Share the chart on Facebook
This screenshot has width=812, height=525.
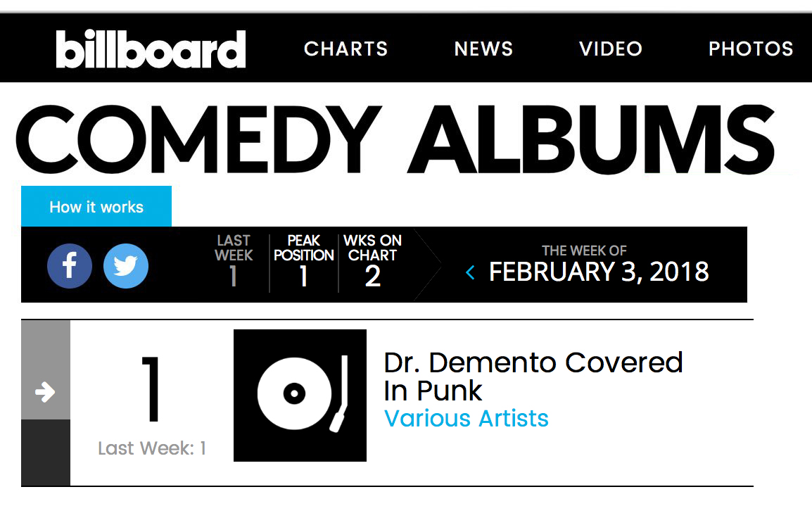70,266
